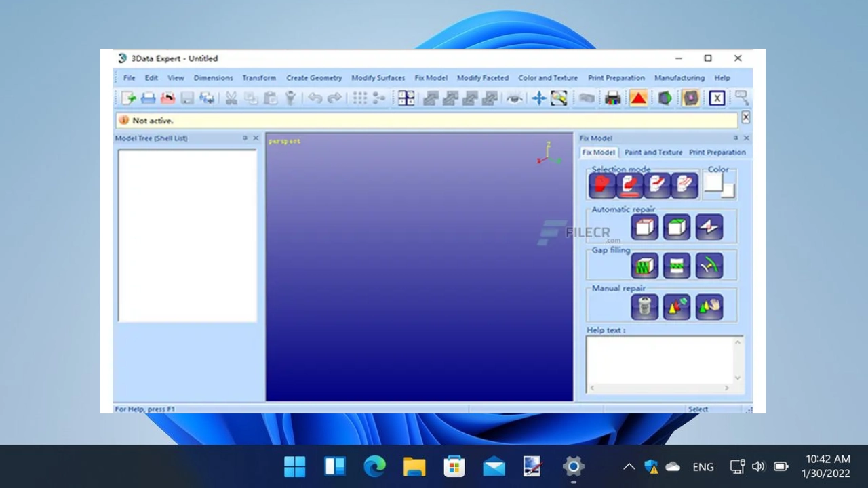Switch to the Print Preparation tab
Screen dimensions: 868x488
click(717, 152)
